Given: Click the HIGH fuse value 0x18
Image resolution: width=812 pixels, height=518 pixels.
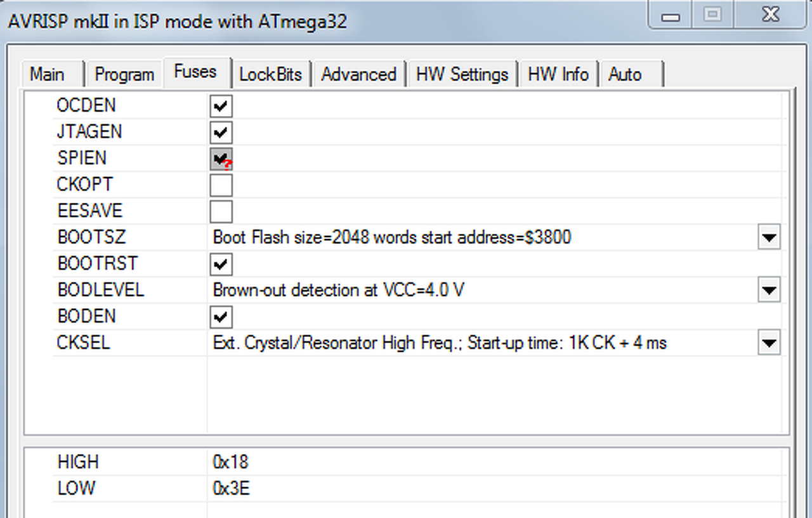Looking at the screenshot, I should [231, 462].
